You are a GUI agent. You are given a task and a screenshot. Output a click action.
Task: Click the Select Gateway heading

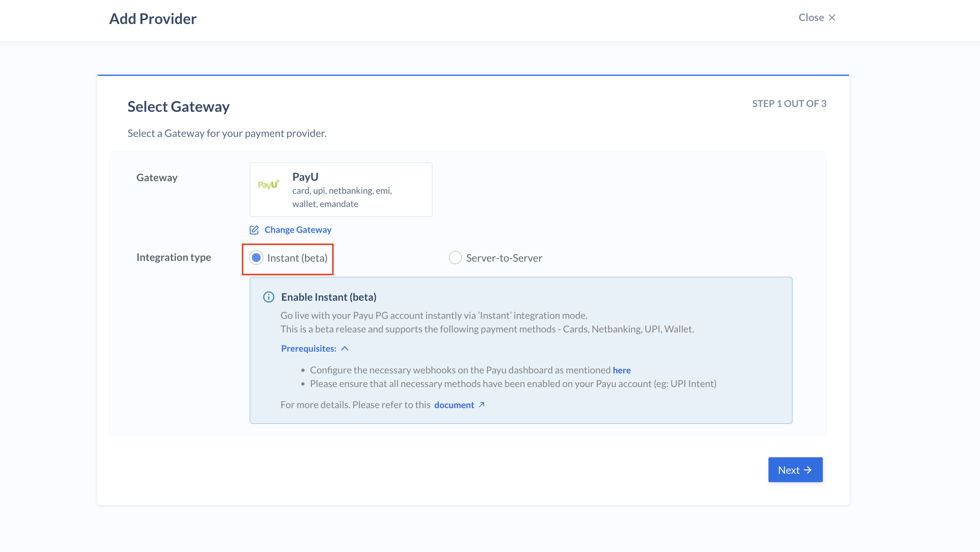[x=178, y=107]
